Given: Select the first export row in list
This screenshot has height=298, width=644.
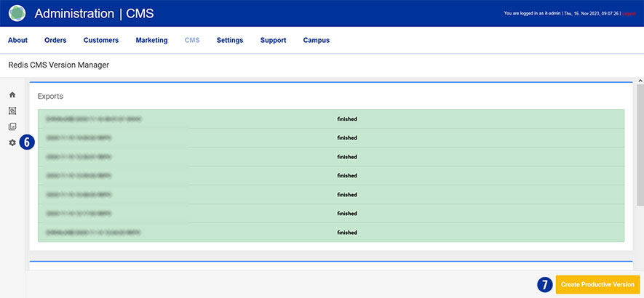Looking at the screenshot, I should (331, 118).
